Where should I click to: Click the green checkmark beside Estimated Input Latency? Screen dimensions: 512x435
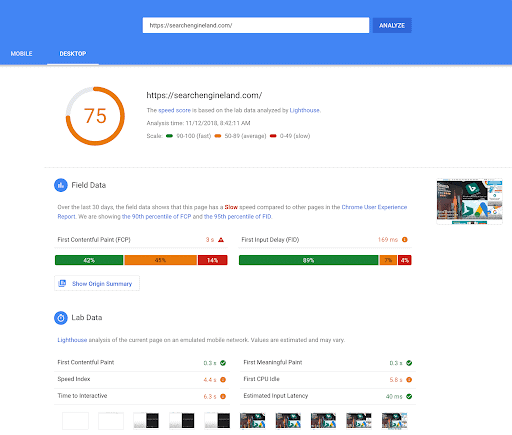point(409,396)
